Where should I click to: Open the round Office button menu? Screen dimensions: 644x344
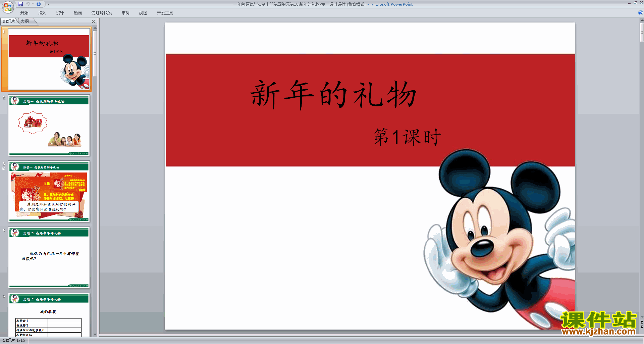(8, 7)
